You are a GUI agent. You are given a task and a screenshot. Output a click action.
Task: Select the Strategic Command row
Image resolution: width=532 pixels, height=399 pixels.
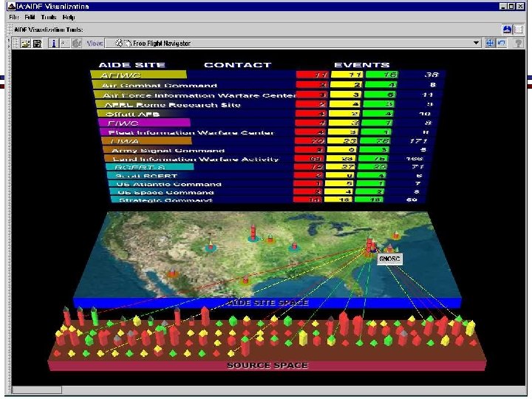tap(268, 199)
